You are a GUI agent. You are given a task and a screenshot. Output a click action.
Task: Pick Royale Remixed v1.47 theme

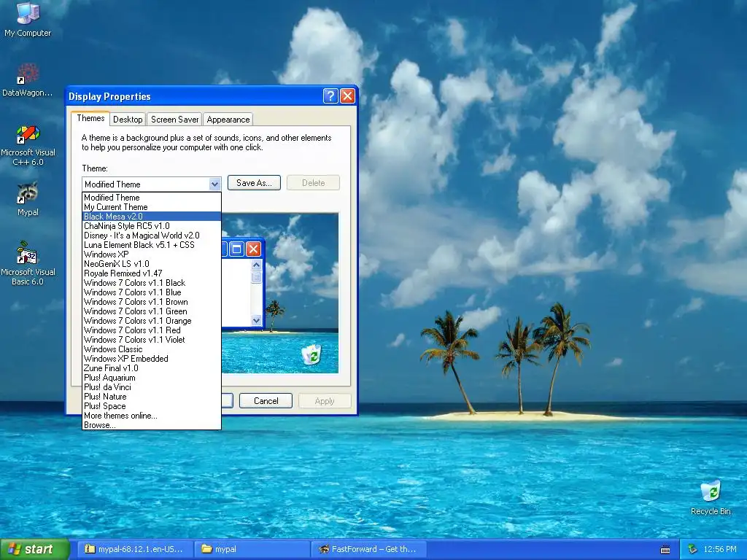coord(152,273)
